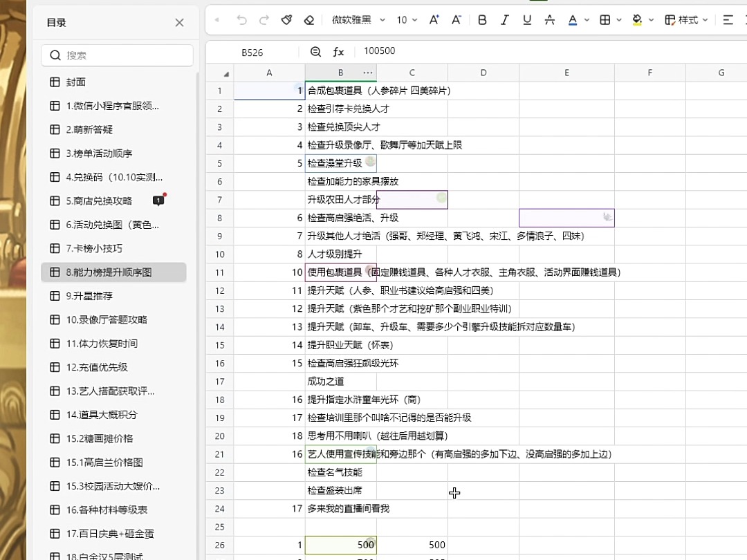
Task: Toggle italic formatting
Action: pos(504,20)
